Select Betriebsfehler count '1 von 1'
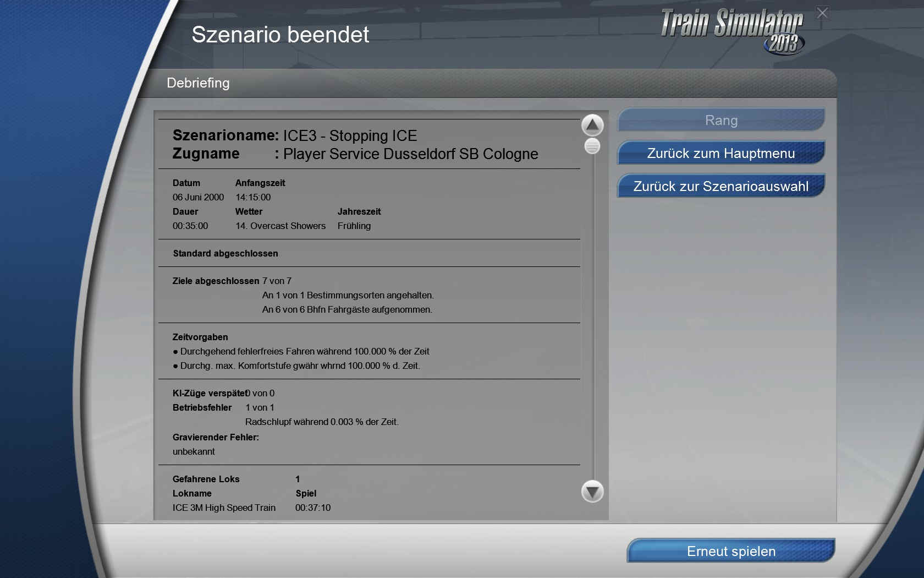Image resolution: width=924 pixels, height=578 pixels. 260,407
